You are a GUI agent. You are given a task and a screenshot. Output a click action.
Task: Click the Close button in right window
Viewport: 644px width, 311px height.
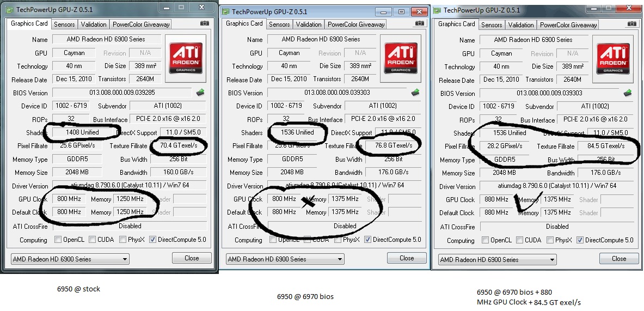pos(619,258)
